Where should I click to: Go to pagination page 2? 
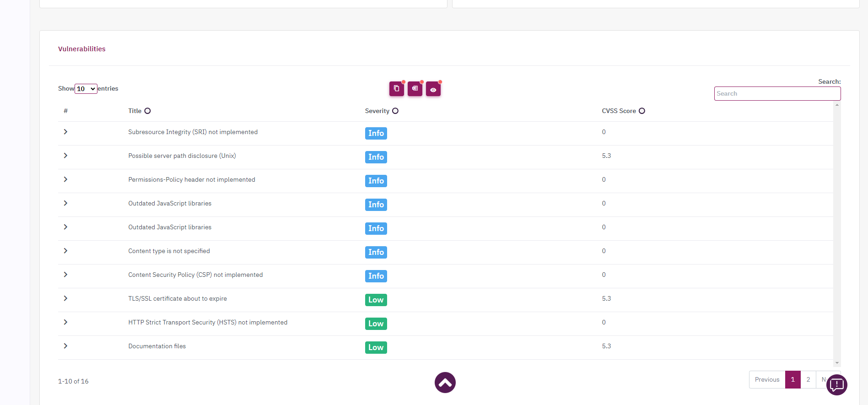click(808, 379)
